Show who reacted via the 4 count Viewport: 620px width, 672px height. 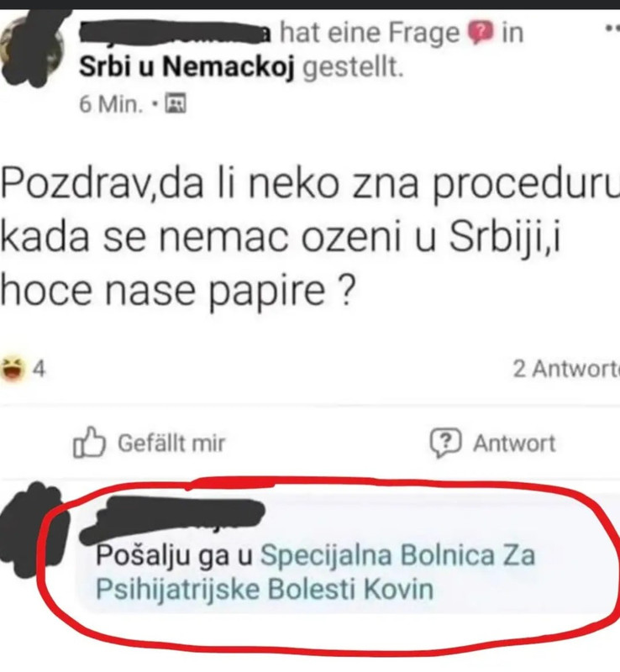[39, 369]
